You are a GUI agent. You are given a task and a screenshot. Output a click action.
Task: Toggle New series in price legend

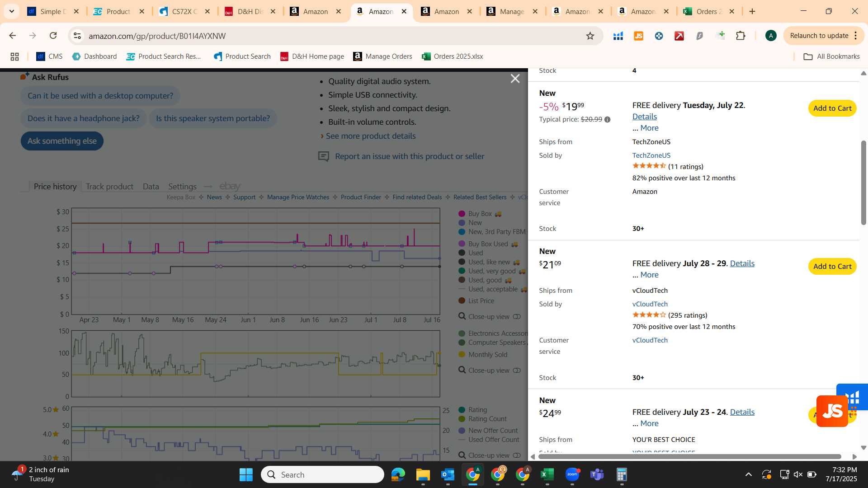pyautogui.click(x=470, y=223)
